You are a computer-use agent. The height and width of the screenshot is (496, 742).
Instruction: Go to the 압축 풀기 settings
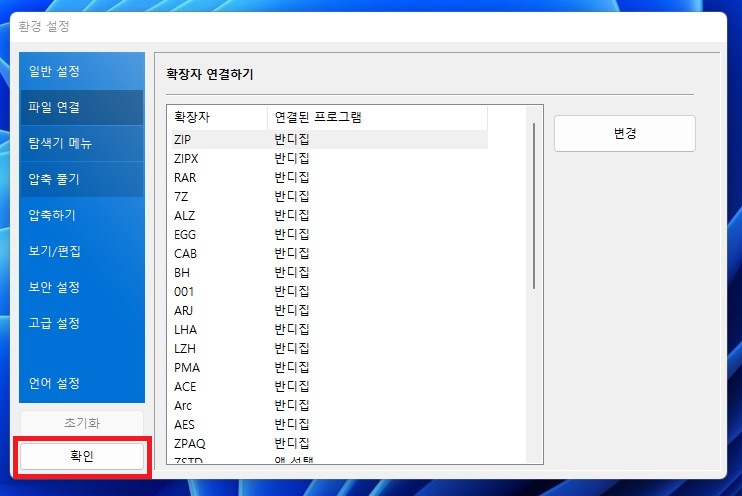[x=82, y=179]
